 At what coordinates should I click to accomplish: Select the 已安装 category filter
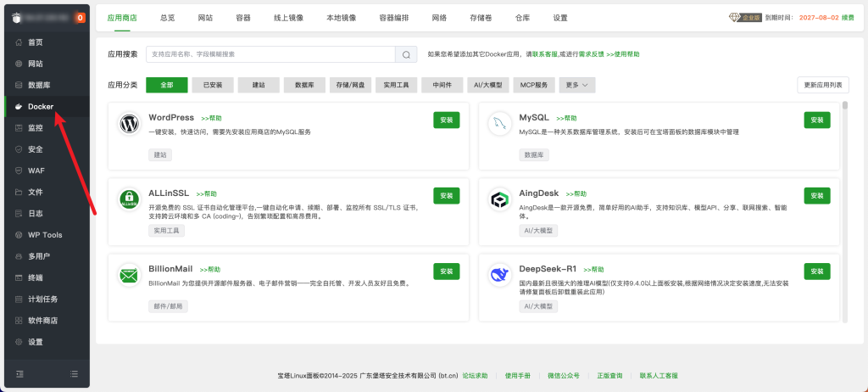pos(212,85)
